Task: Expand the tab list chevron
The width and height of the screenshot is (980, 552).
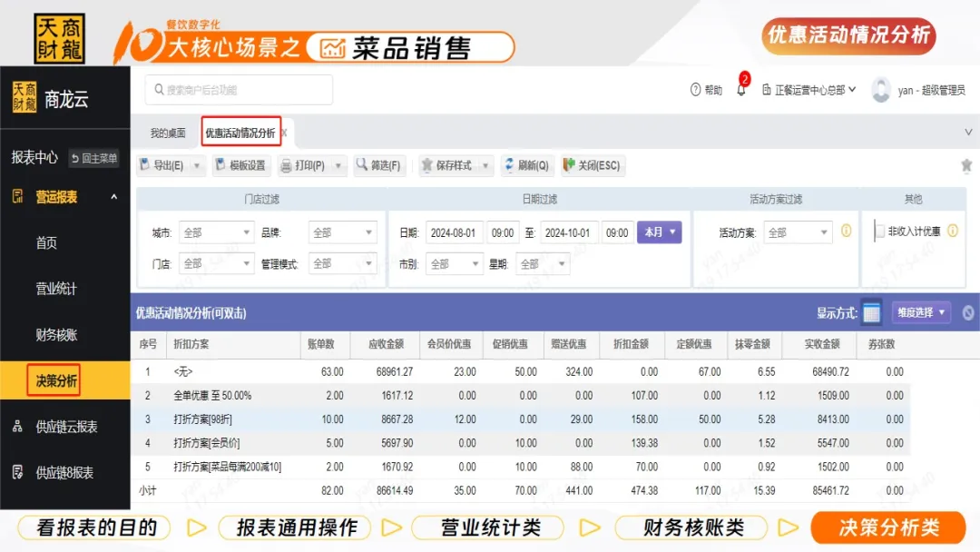Action: [968, 132]
